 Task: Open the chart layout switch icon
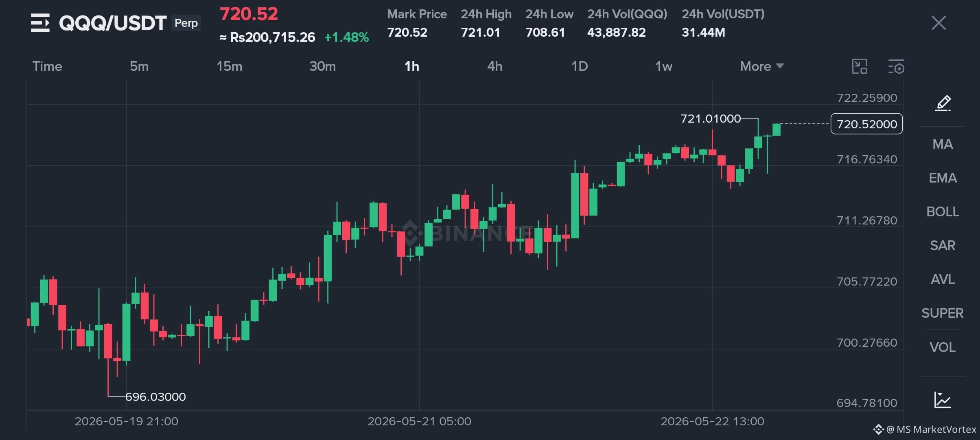tap(860, 66)
